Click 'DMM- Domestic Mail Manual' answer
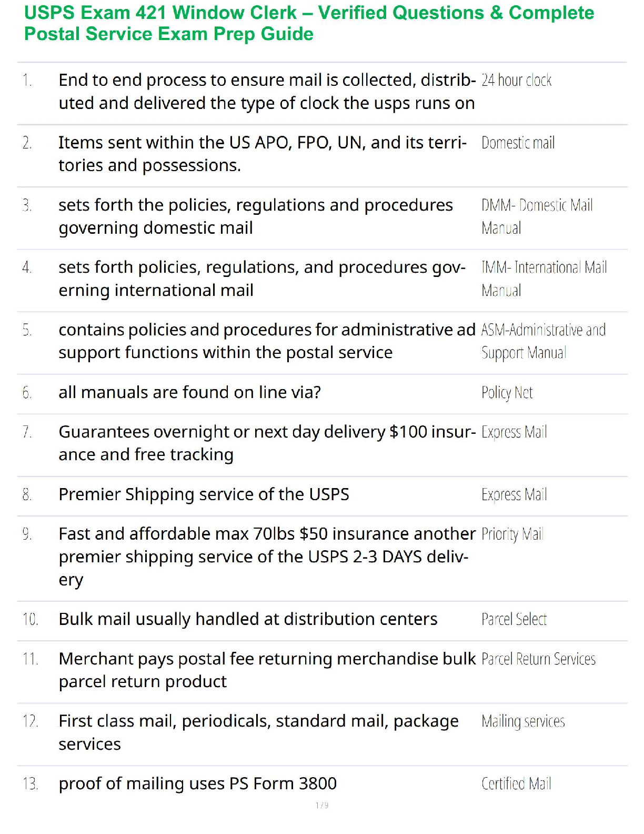 pyautogui.click(x=537, y=216)
